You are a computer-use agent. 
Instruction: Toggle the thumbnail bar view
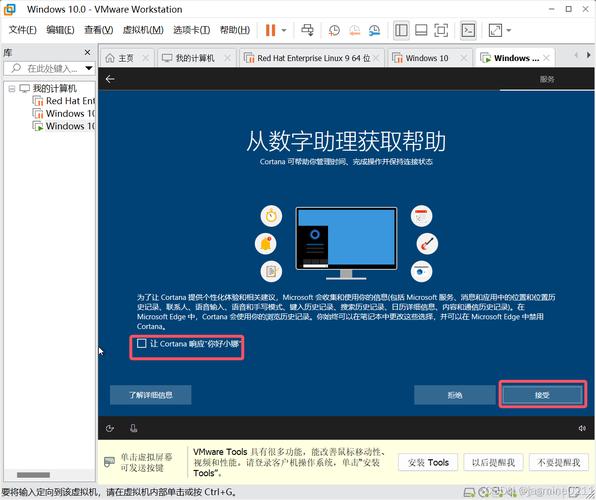point(421,30)
